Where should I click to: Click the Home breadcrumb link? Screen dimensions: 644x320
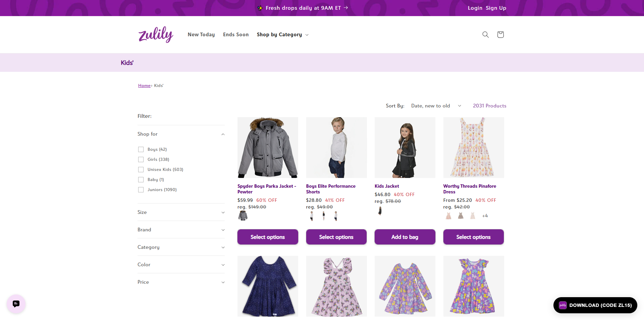pos(144,86)
